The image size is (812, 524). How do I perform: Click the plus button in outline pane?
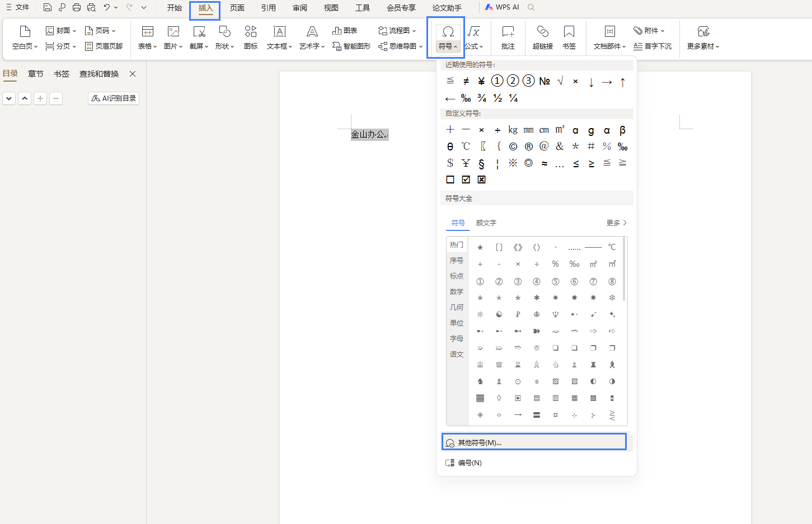tap(40, 98)
